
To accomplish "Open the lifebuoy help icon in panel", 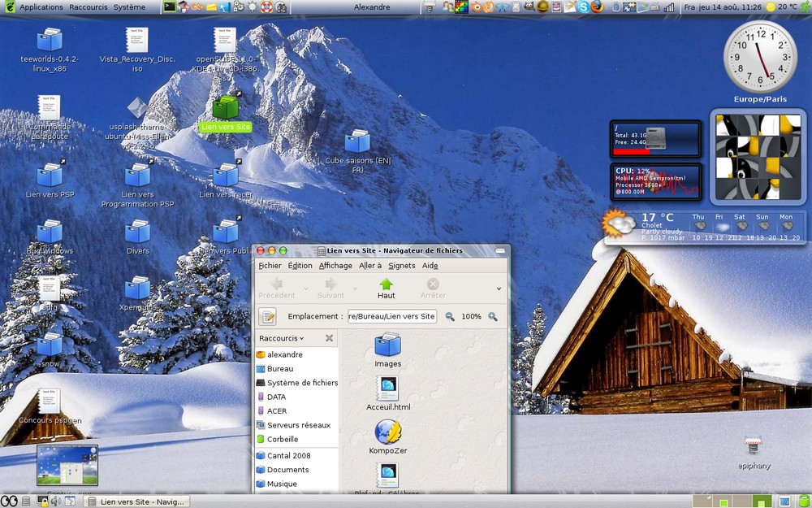I will click(x=266, y=7).
